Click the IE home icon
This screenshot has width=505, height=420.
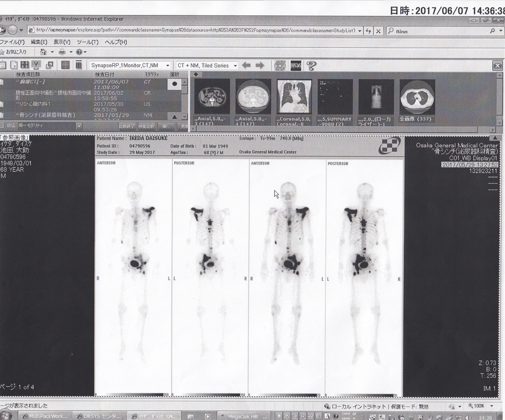[x=43, y=52]
